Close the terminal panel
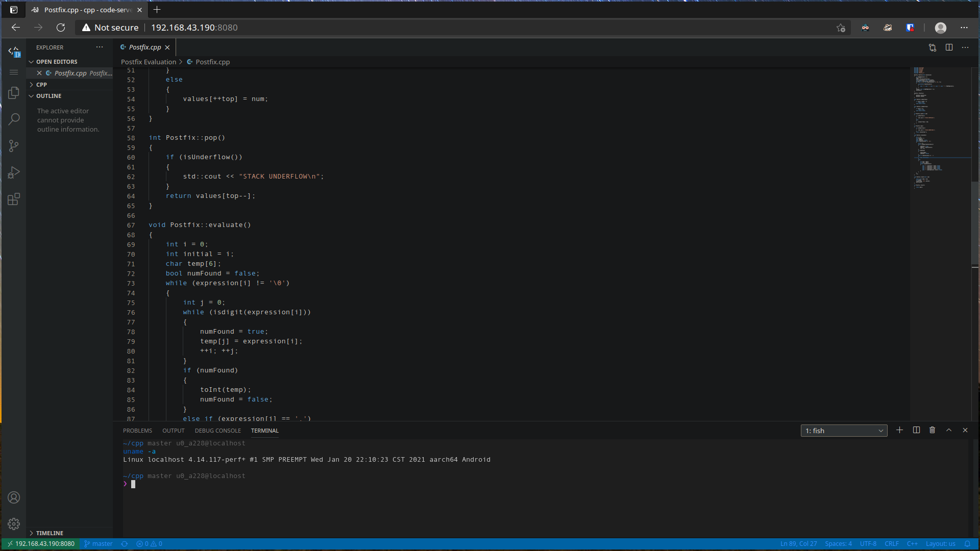The height and width of the screenshot is (551, 980). click(x=965, y=430)
